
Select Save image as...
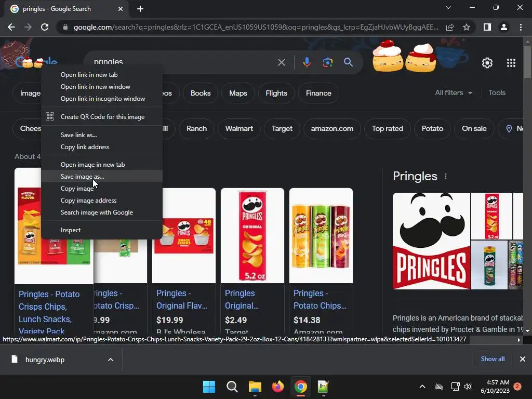[102, 177]
